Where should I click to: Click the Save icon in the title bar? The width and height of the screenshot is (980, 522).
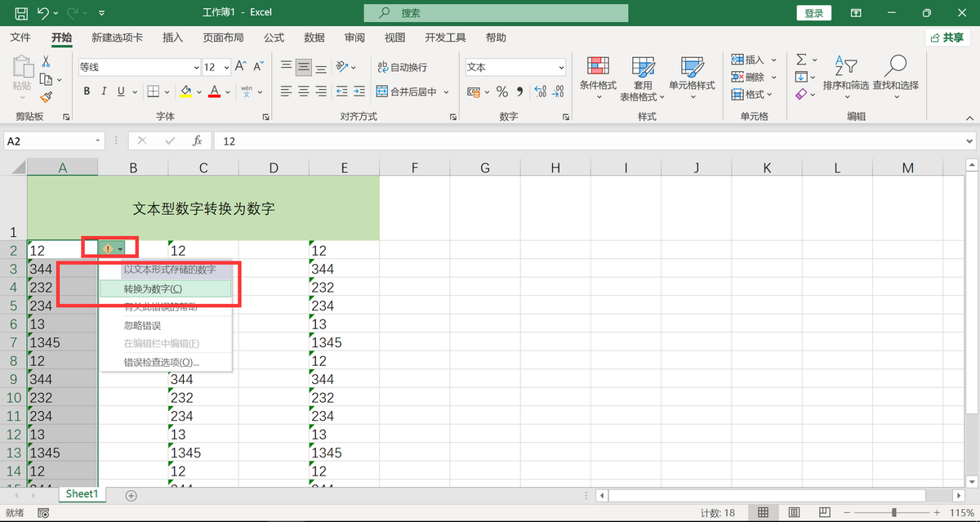pos(21,13)
